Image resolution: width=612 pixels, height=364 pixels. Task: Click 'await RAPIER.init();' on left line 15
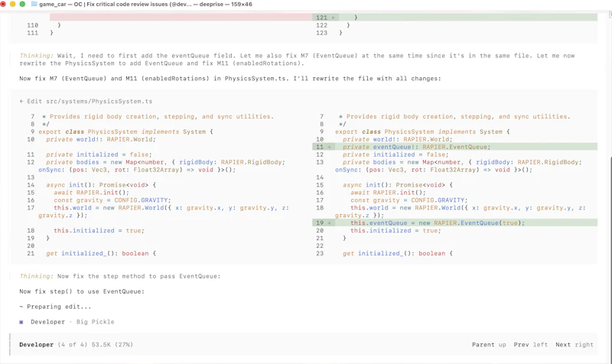(x=91, y=193)
